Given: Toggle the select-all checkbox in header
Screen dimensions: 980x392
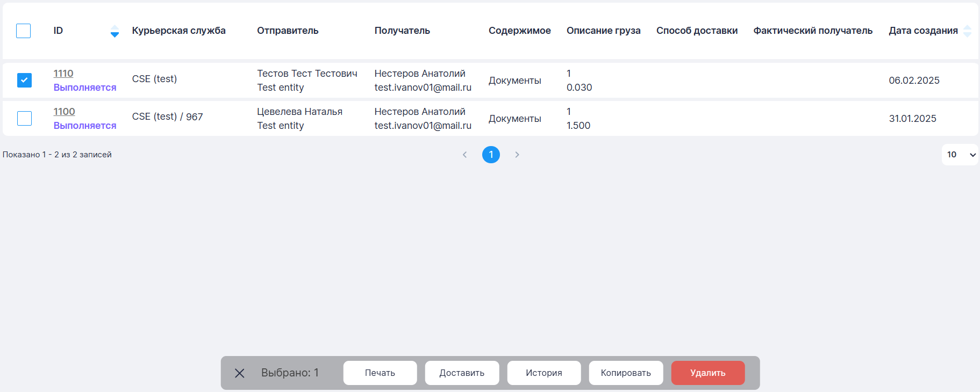Looking at the screenshot, I should tap(24, 31).
